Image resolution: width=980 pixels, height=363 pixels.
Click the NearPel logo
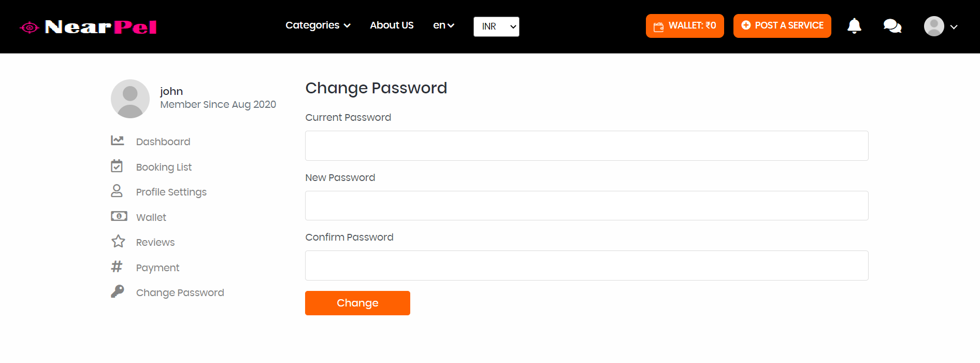coord(88,27)
